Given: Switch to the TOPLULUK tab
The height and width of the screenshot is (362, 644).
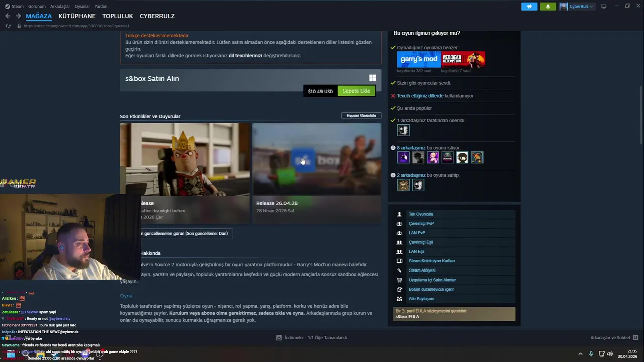Looking at the screenshot, I should pos(117,16).
